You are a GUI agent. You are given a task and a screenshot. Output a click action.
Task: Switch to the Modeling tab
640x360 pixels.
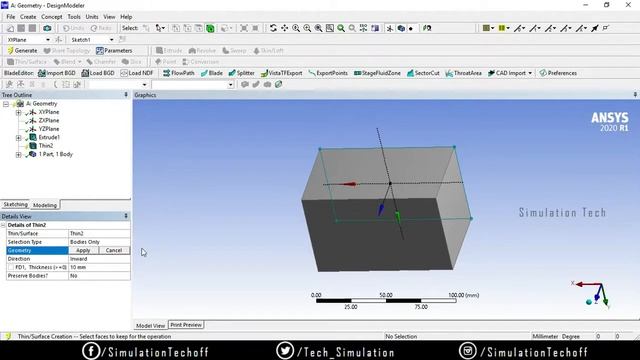(45, 205)
